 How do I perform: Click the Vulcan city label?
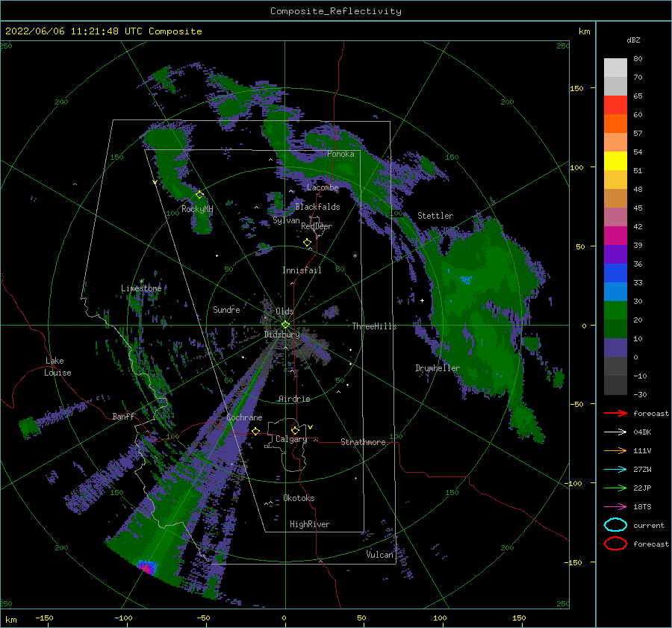click(x=380, y=555)
